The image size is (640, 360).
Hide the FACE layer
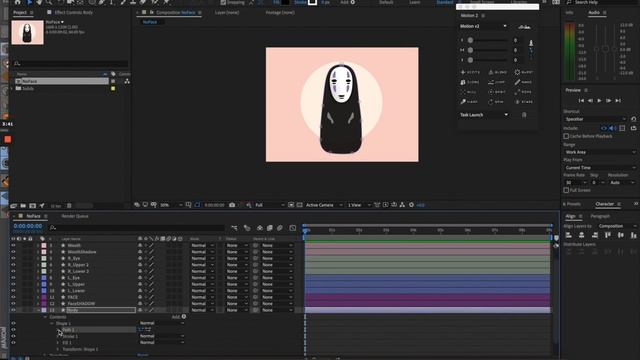click(13, 297)
